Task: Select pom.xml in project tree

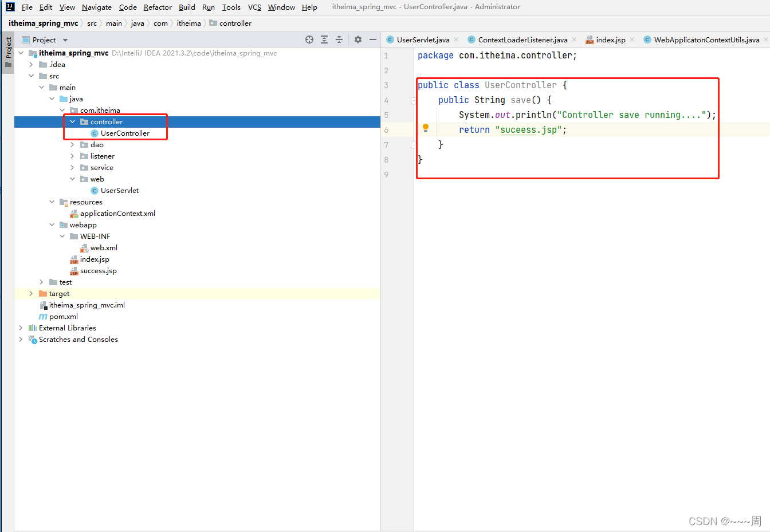Action: [x=64, y=317]
